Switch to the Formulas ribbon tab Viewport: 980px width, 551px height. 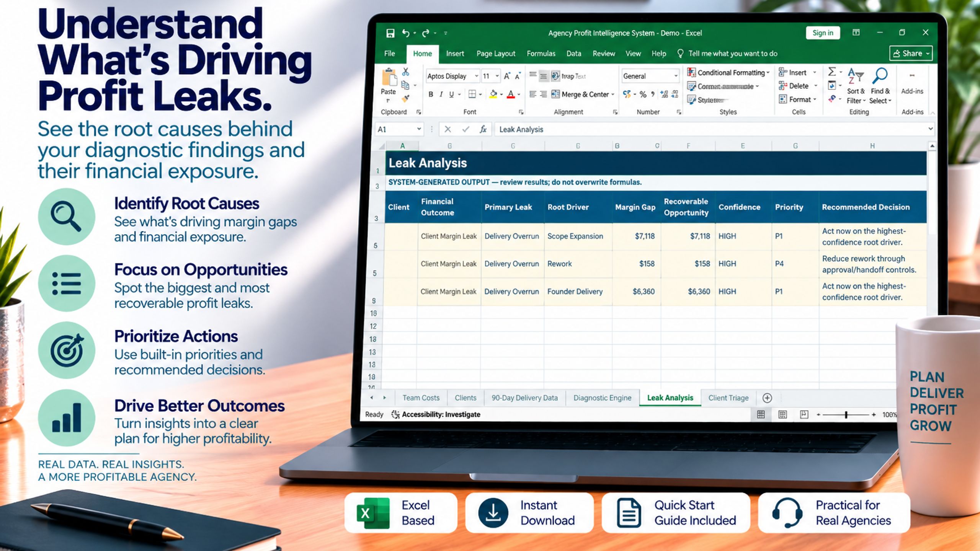(541, 54)
